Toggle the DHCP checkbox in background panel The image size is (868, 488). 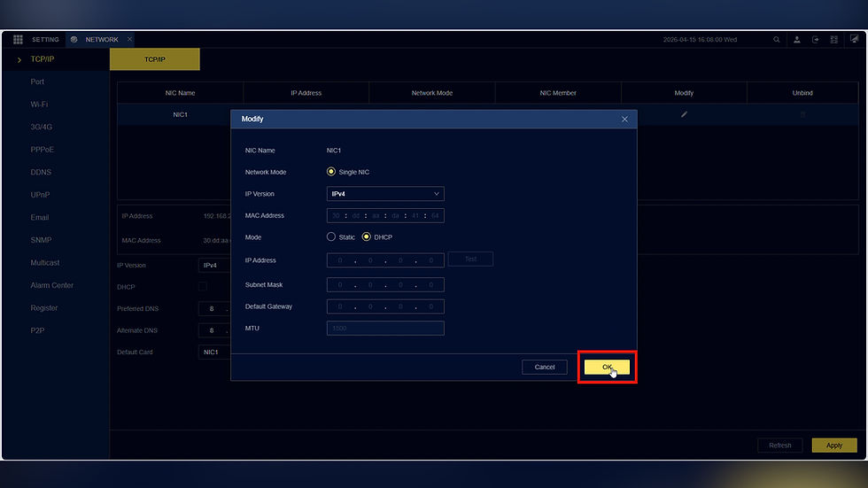[x=203, y=286]
